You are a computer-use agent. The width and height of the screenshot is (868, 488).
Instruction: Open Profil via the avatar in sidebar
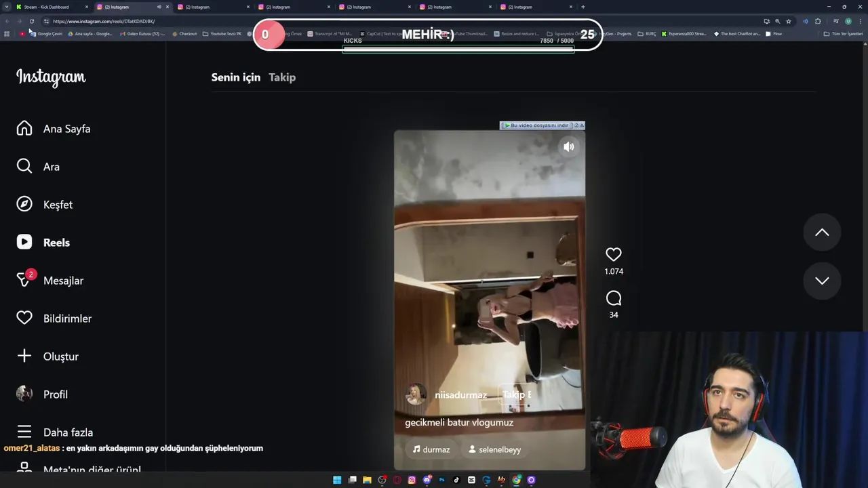24,394
